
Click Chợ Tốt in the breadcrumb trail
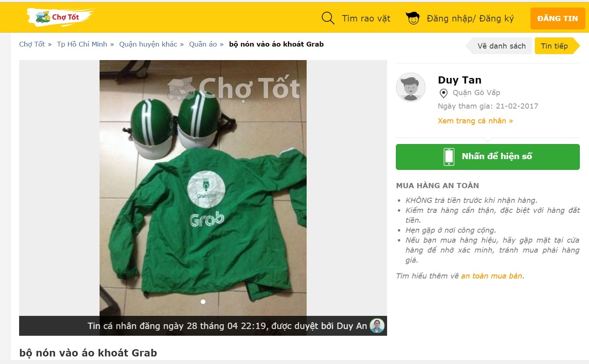click(32, 44)
